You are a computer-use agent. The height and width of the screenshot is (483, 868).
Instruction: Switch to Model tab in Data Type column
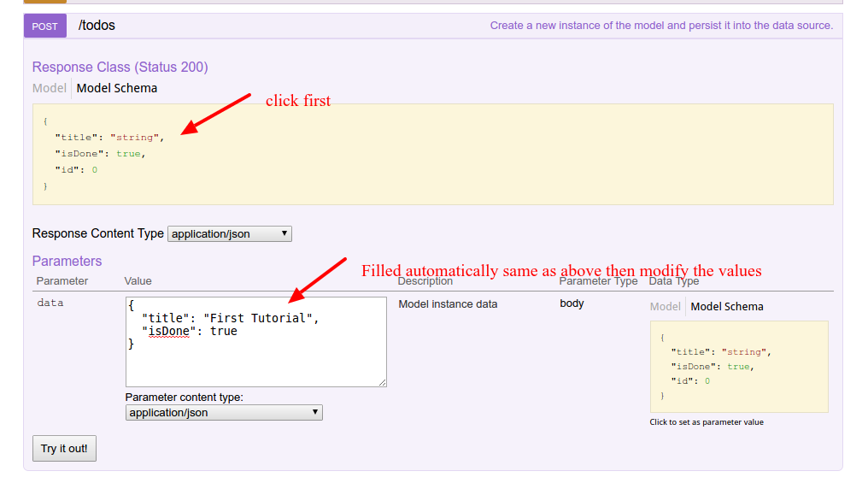coord(666,307)
